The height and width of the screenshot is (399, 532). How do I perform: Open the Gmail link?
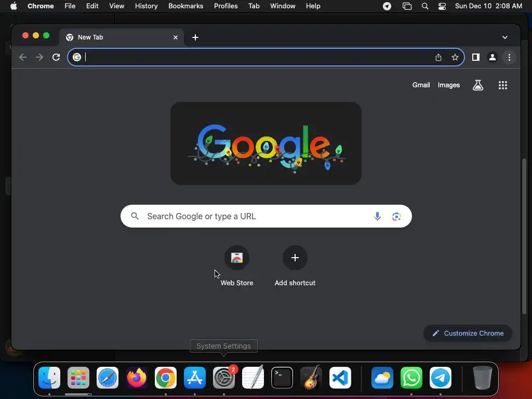(x=421, y=85)
